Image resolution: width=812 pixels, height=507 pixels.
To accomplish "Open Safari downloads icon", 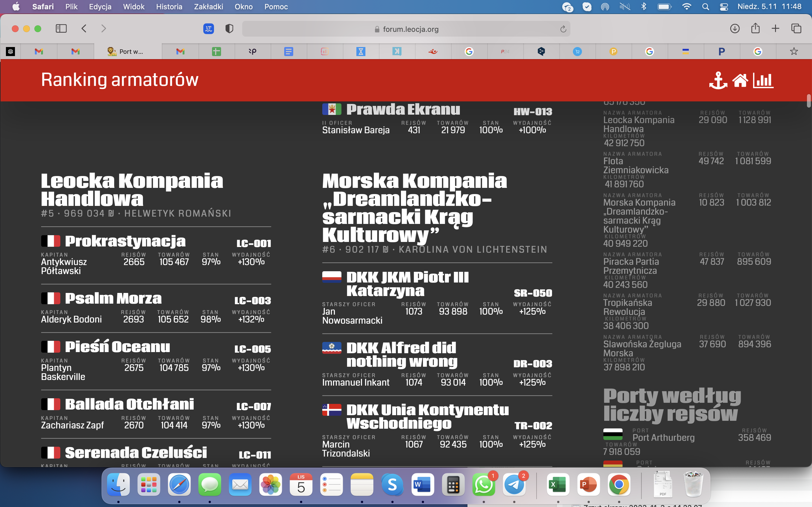I will coord(734,28).
